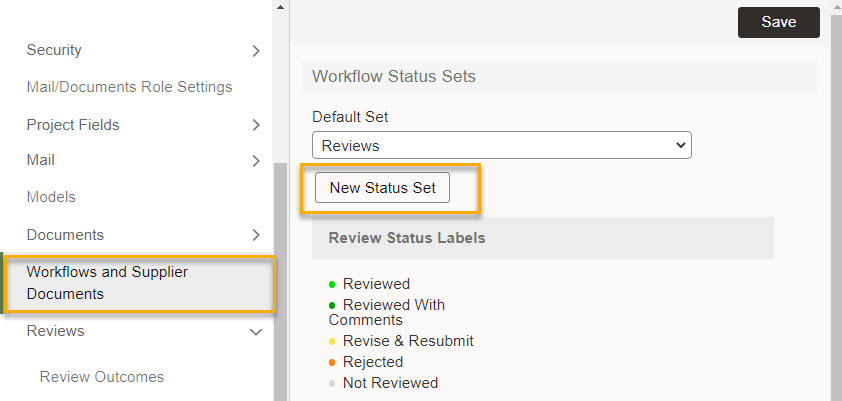Image resolution: width=842 pixels, height=401 pixels.
Task: Open the Models settings item
Action: (x=51, y=197)
